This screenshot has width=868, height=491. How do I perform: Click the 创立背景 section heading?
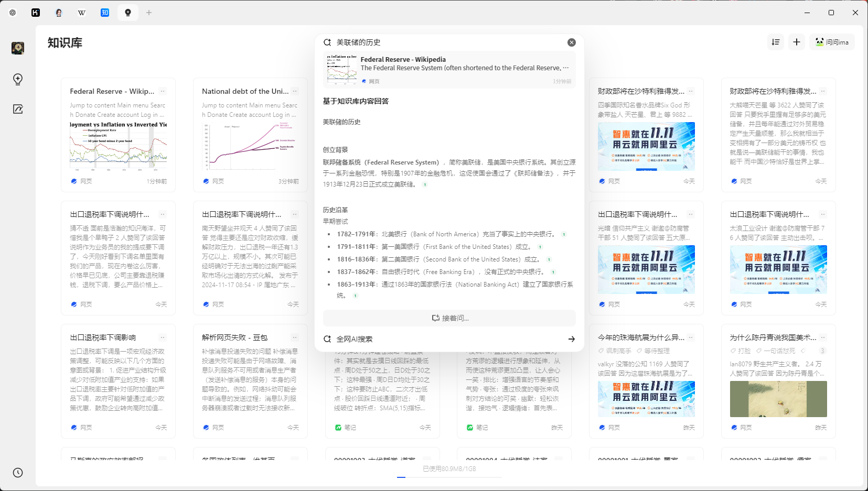tap(335, 150)
